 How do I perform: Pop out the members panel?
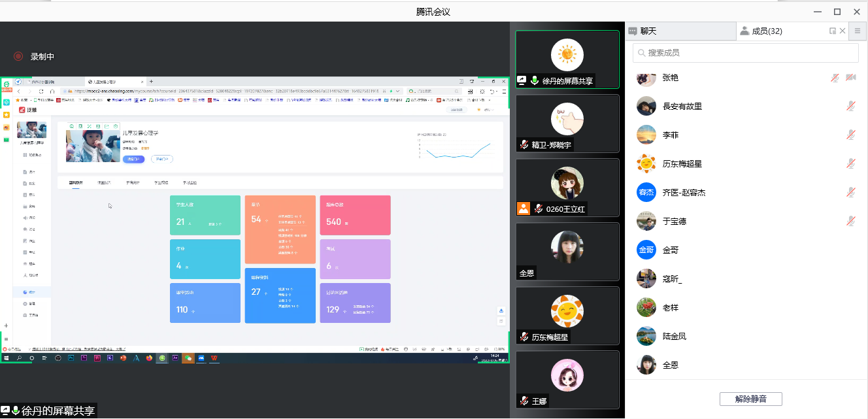point(832,31)
